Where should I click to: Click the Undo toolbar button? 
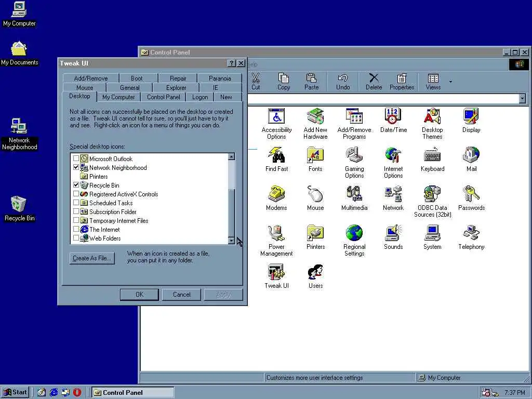click(x=343, y=82)
